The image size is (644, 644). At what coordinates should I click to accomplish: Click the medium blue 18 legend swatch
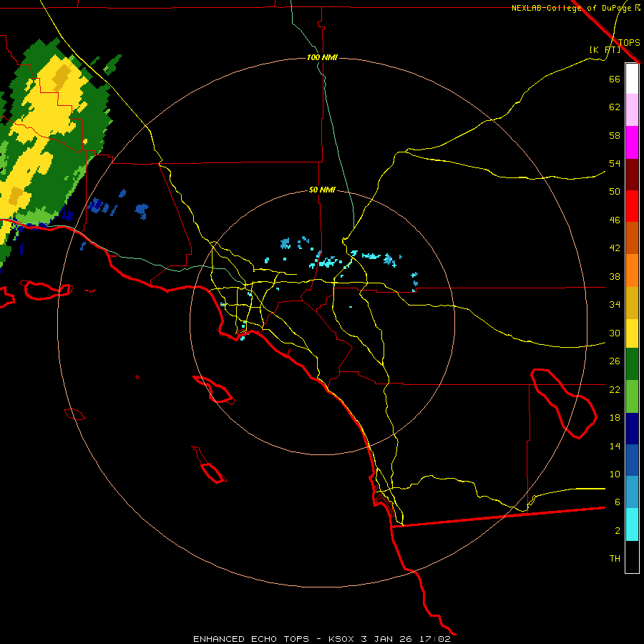(x=632, y=460)
